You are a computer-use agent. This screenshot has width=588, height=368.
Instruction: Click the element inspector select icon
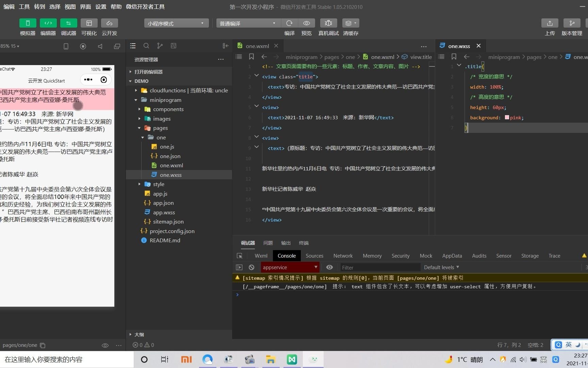click(x=240, y=256)
